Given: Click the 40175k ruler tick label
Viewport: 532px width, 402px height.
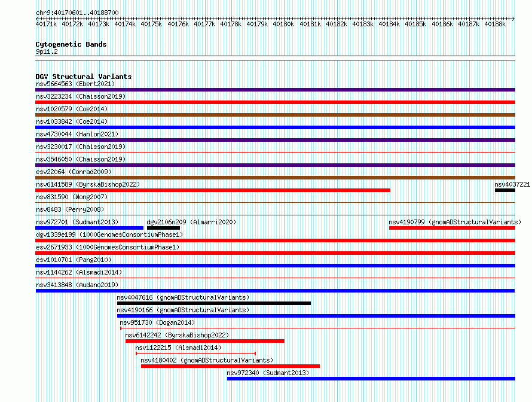Looking at the screenshot, I should (151, 24).
